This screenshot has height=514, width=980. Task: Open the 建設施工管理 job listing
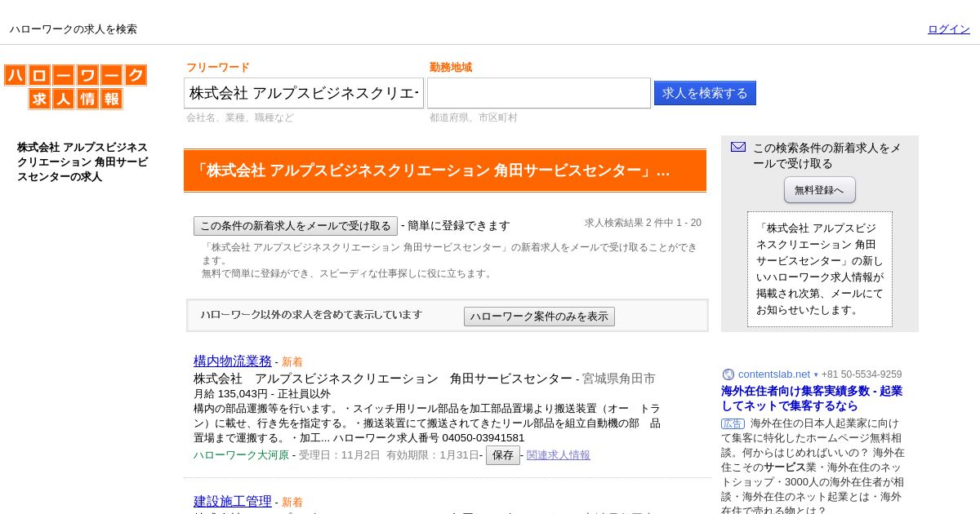tap(233, 501)
